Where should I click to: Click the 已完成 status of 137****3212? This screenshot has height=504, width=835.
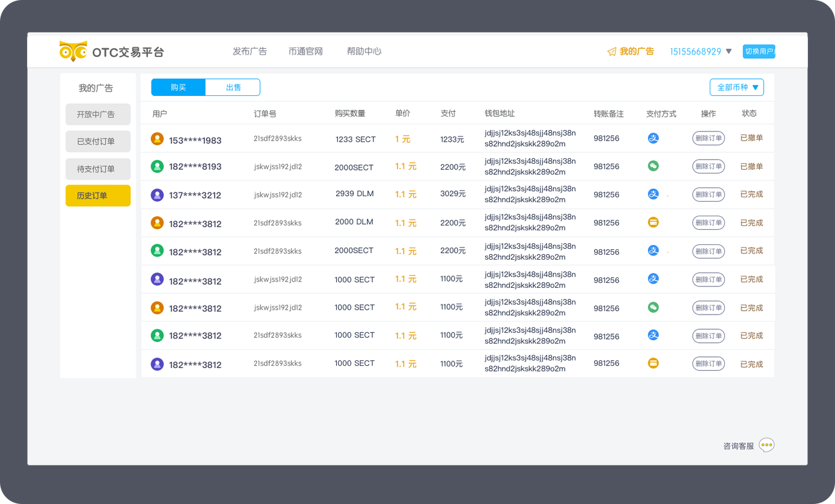[751, 194]
